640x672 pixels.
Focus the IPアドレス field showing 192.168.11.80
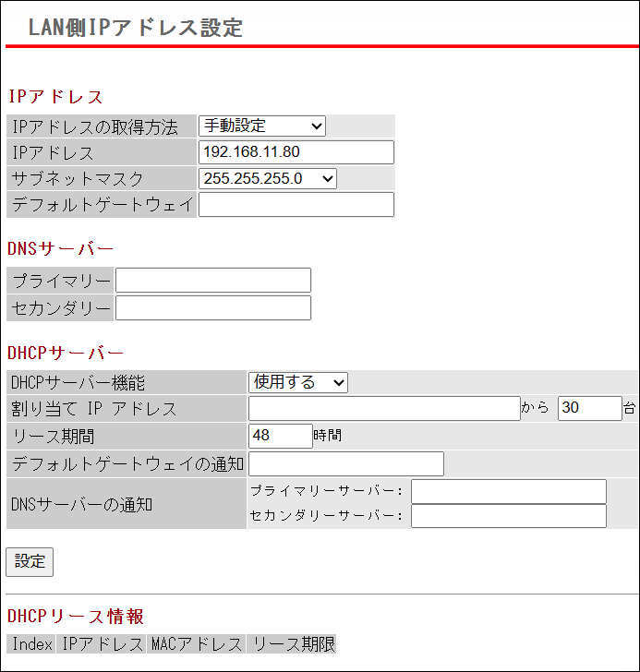[x=296, y=152]
